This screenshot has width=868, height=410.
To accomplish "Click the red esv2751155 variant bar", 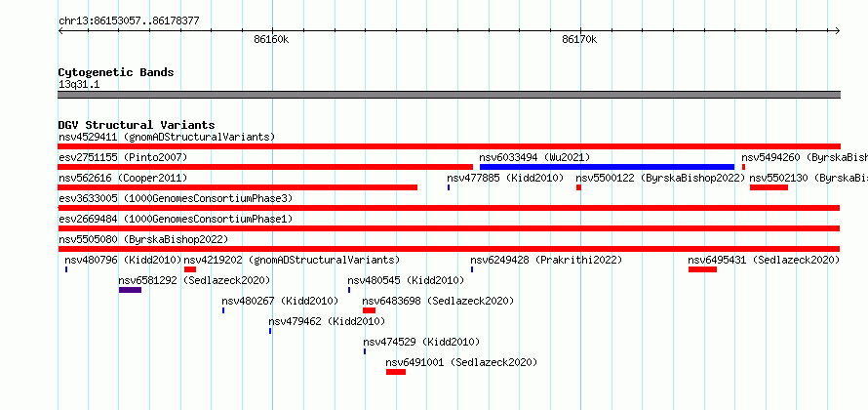I will 265,167.
